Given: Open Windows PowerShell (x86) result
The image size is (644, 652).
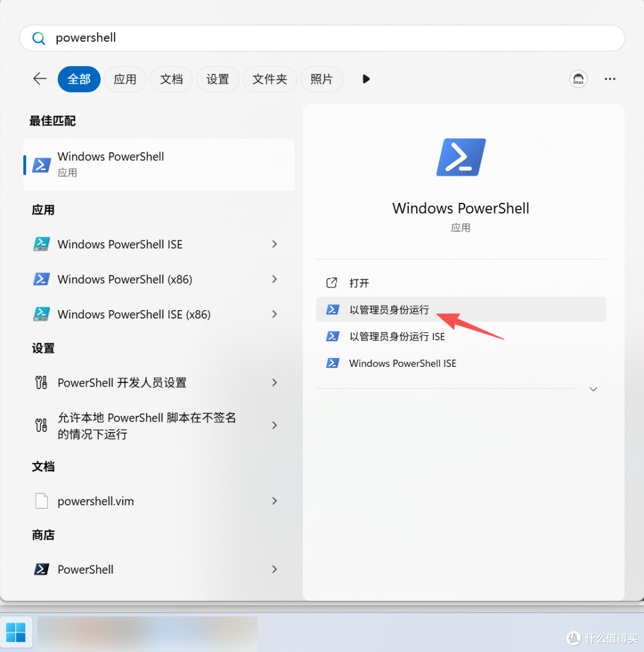Looking at the screenshot, I should (159, 279).
